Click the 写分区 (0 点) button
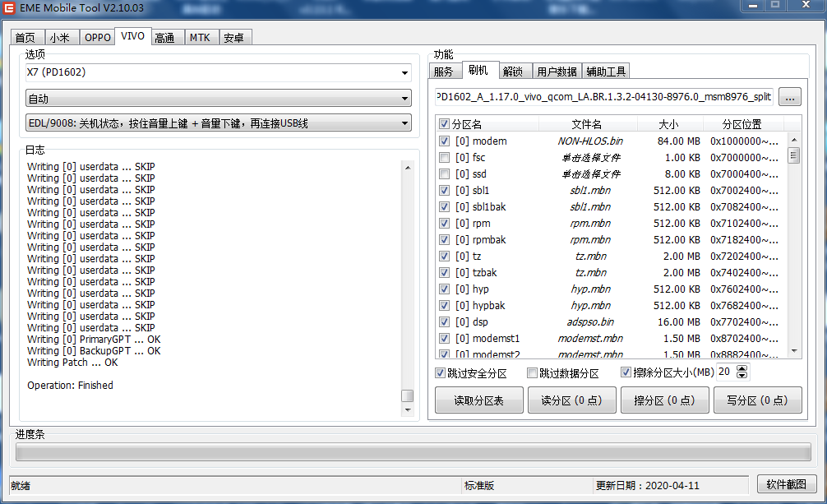The height and width of the screenshot is (504, 827). pyautogui.click(x=757, y=400)
